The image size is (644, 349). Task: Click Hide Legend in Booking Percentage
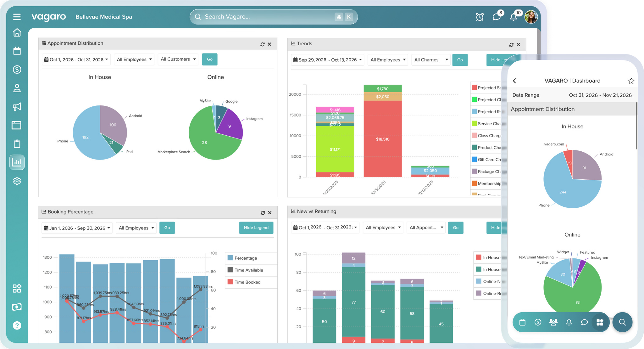(256, 228)
